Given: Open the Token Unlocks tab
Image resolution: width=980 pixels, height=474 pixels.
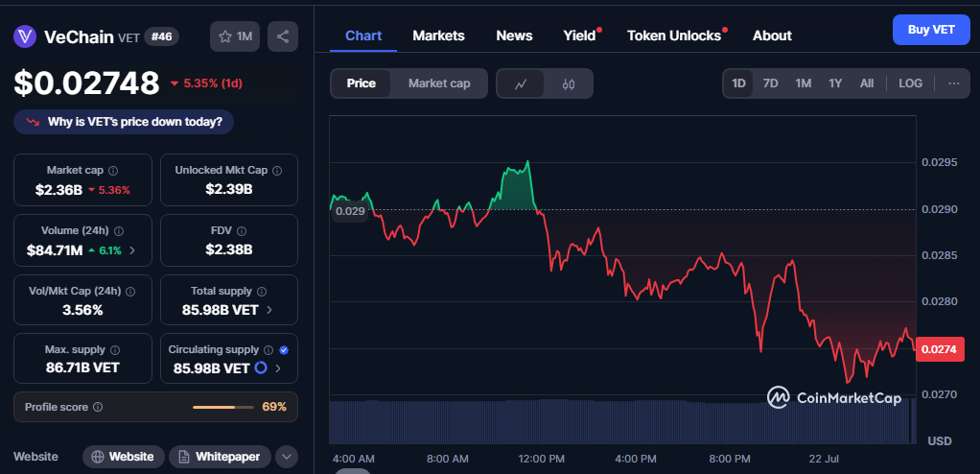Looking at the screenshot, I should 674,36.
